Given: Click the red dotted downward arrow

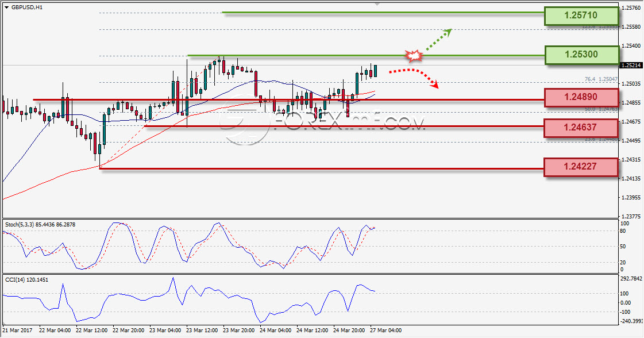Looking at the screenshot, I should 414,78.
